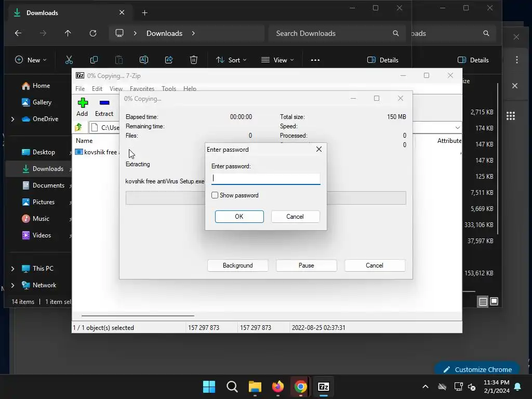532x399 pixels.
Task: Open the Sort dropdown
Action: point(231,60)
